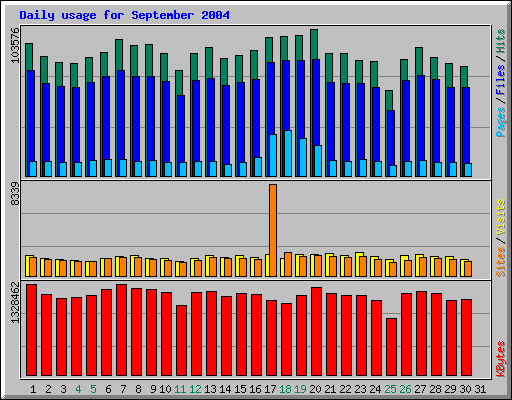Click day 20 on the x-axis
The height and width of the screenshot is (400, 512).
pos(315,389)
